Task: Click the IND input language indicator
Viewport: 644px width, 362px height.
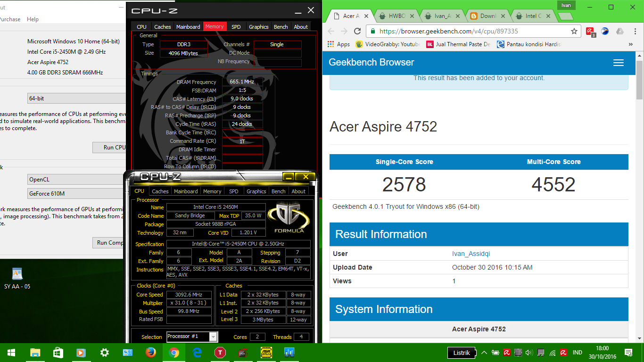Action: [x=577, y=352]
